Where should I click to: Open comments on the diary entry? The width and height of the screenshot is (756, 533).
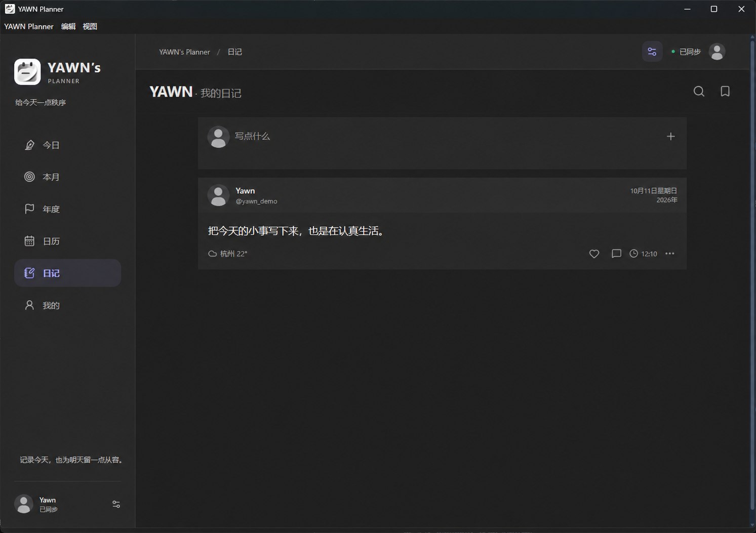click(616, 254)
